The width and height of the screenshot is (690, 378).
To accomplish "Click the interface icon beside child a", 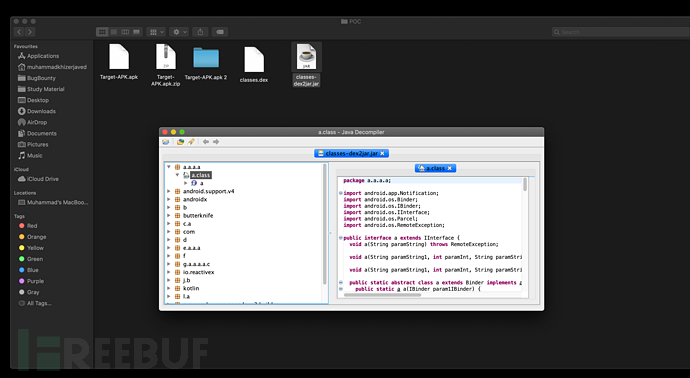I will point(194,183).
